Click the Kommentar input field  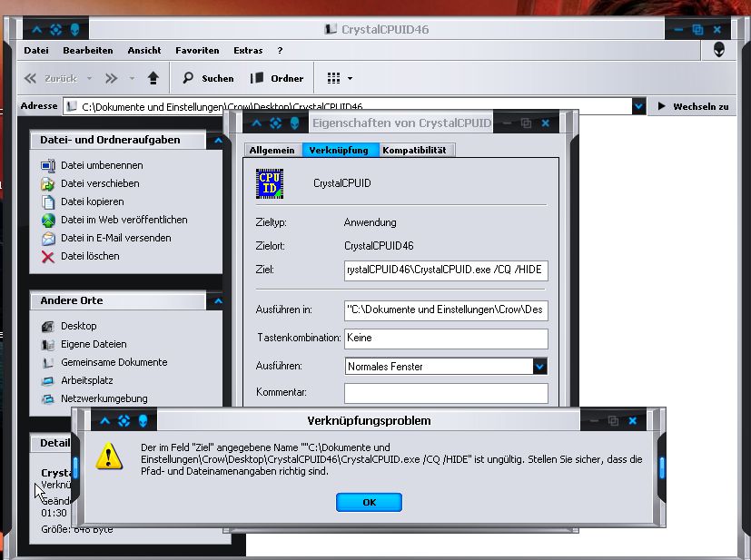click(x=446, y=392)
